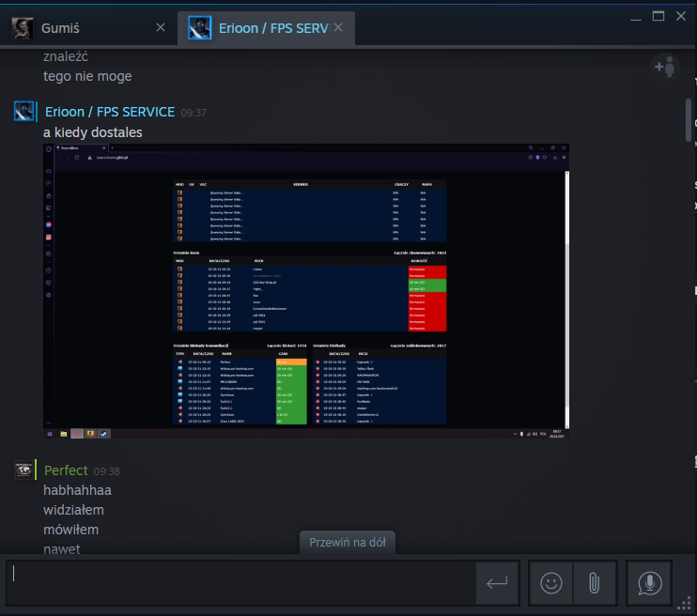Maximize the chat window
Viewport: 697px width, 616px height.
[658, 16]
